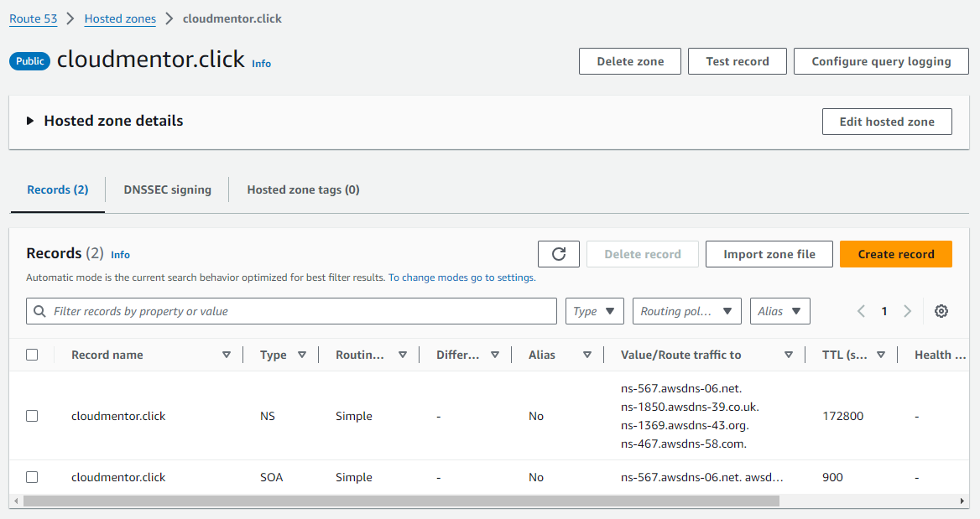The image size is (980, 519).
Task: Sort by Record name column arrow
Action: click(x=227, y=355)
